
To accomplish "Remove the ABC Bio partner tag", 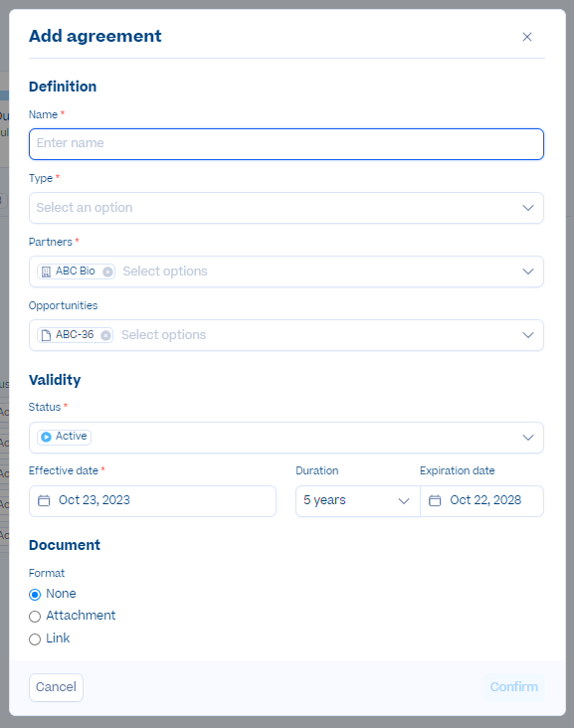I will coord(107,272).
